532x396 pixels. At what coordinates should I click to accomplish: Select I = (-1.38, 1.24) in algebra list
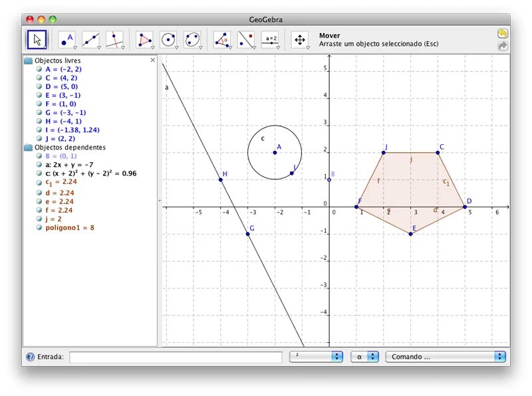point(72,130)
